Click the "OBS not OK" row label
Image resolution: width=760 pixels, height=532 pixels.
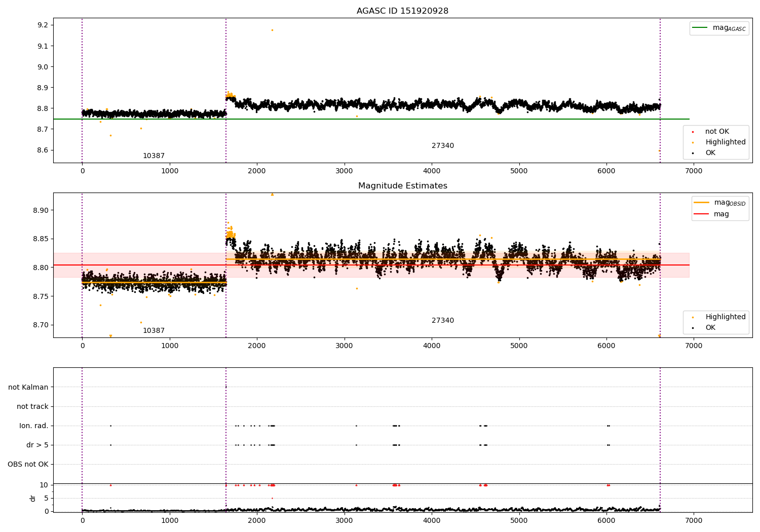[x=28, y=465]
